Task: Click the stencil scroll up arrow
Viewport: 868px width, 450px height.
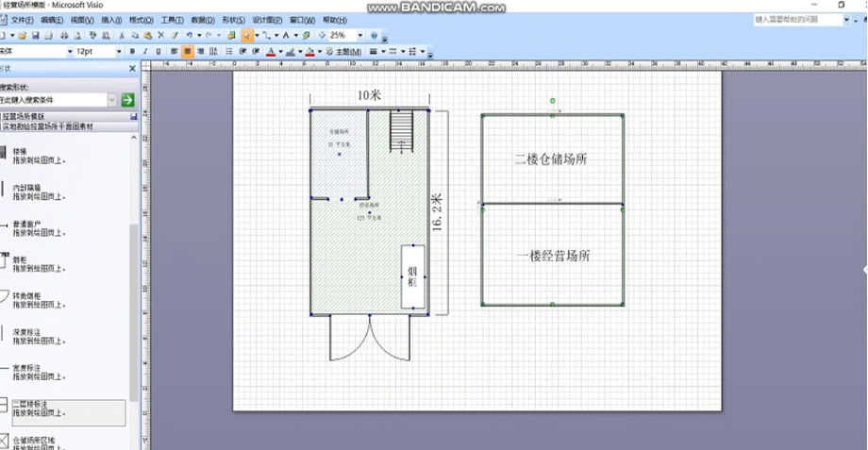Action: click(134, 138)
